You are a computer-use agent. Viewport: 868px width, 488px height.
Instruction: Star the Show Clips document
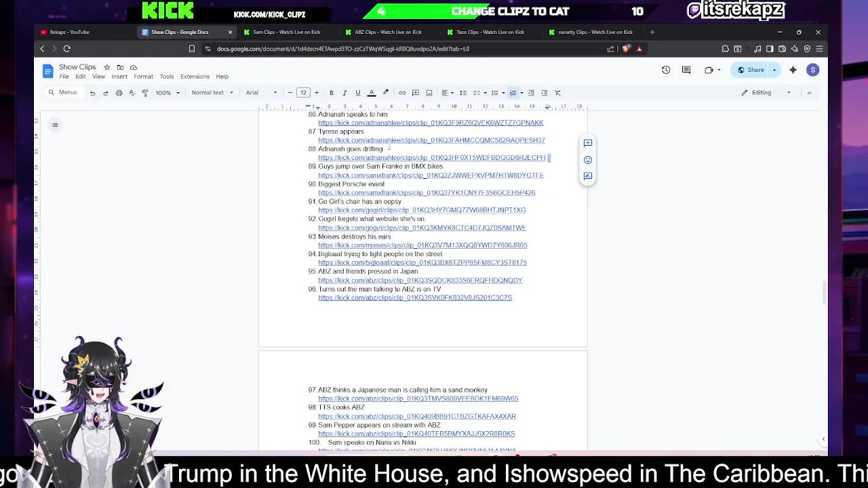[x=106, y=67]
